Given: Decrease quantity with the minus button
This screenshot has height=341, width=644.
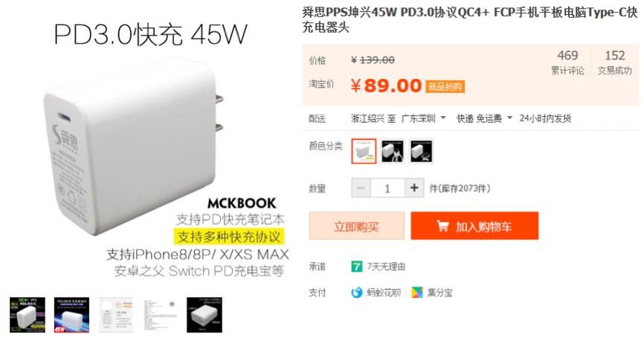Looking at the screenshot, I should [x=361, y=188].
